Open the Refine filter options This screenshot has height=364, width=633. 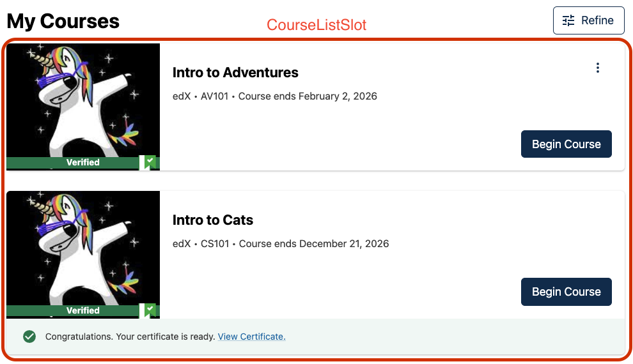(588, 20)
